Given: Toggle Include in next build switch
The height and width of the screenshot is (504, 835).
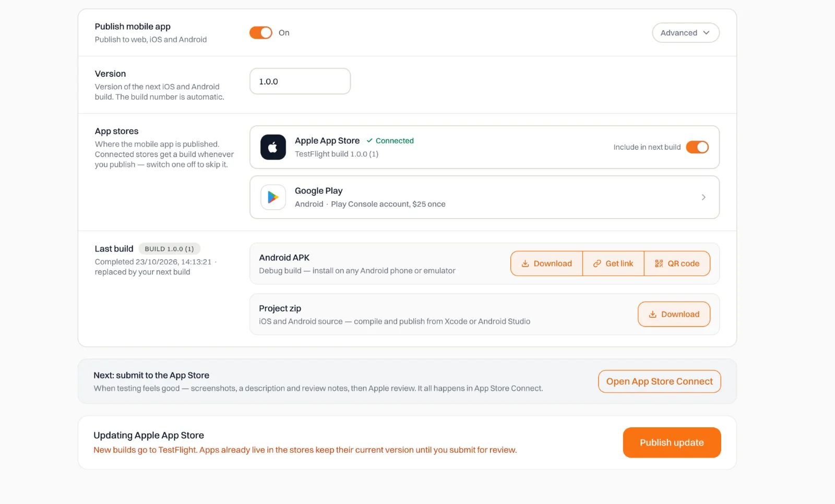Looking at the screenshot, I should (x=697, y=147).
